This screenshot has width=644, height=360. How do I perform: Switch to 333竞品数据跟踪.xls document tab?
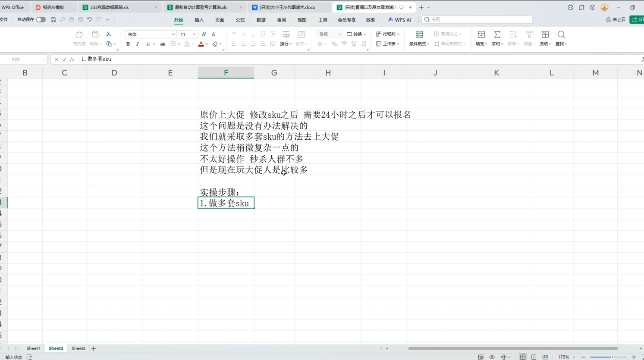pos(119,7)
